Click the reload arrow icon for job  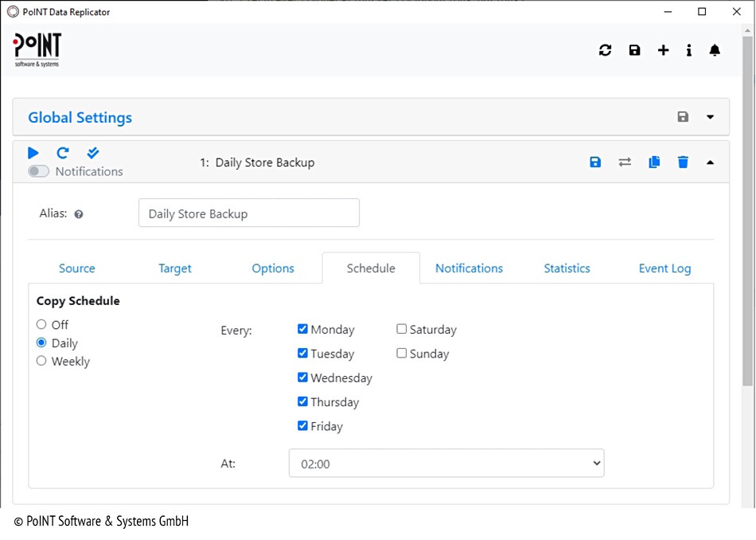click(x=63, y=153)
